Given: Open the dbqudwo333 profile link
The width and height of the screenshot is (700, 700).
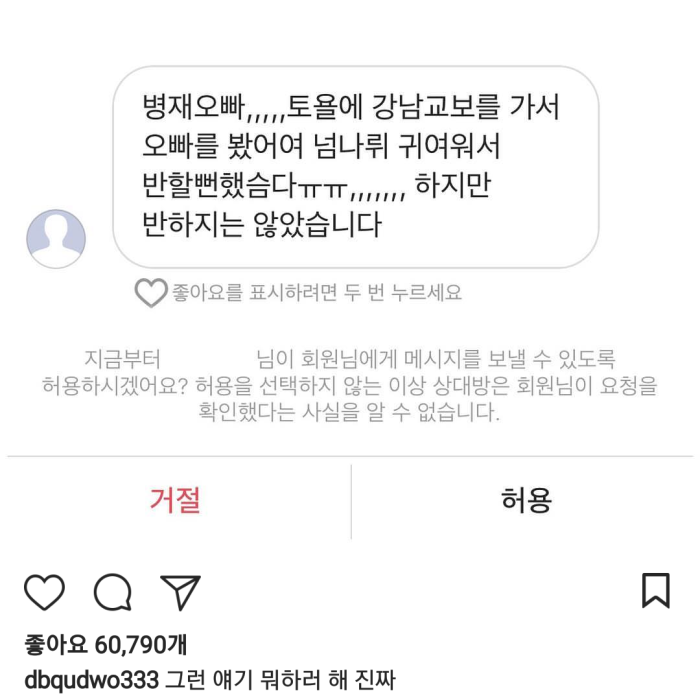Looking at the screenshot, I should click(92, 680).
